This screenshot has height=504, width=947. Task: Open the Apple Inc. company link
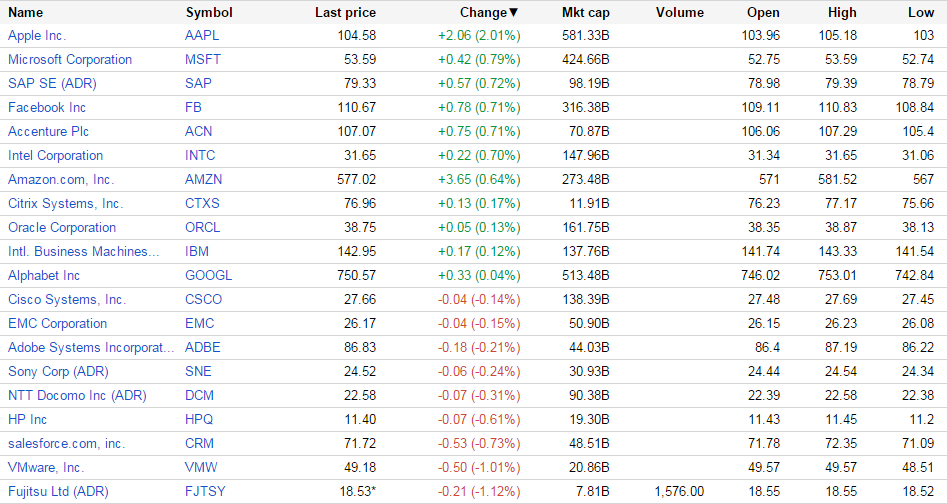coord(37,35)
